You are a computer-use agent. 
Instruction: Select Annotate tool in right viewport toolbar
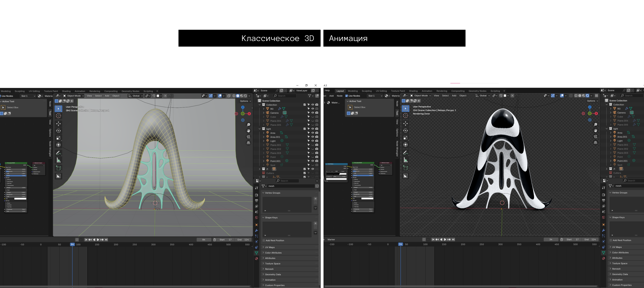(405, 153)
